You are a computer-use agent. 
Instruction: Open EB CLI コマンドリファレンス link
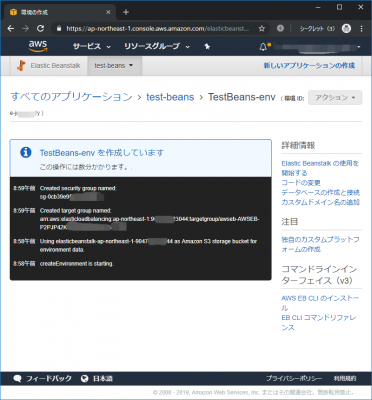[319, 322]
